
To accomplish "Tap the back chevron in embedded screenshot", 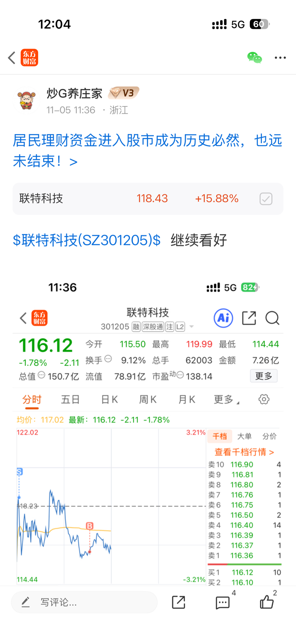I will pyautogui.click(x=23, y=318).
